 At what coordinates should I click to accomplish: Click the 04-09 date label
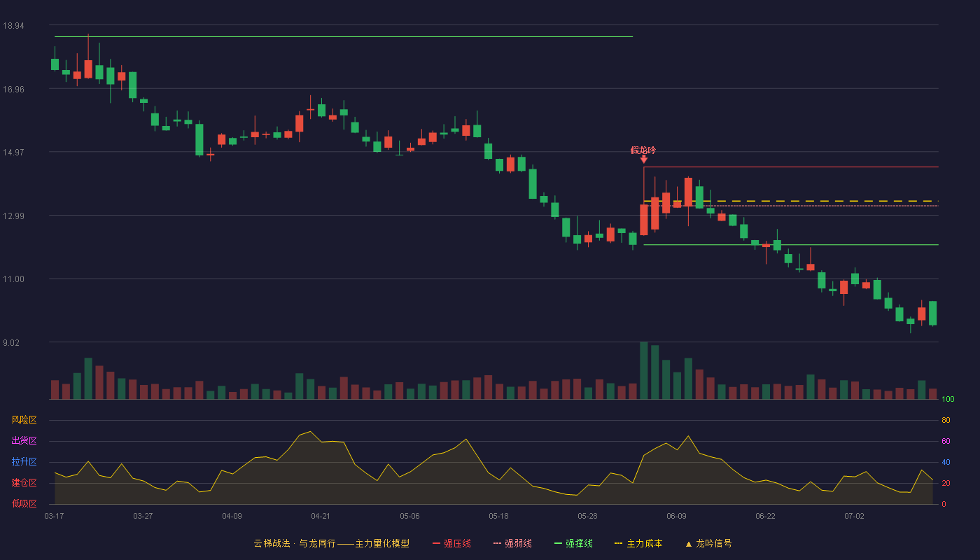pyautogui.click(x=232, y=516)
